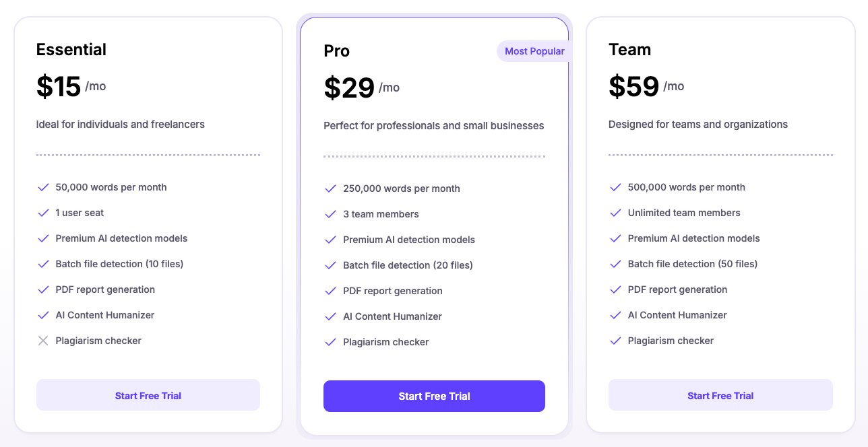The height and width of the screenshot is (447, 868).
Task: Click the checkmark next to 250,000 words per month
Action: pyautogui.click(x=330, y=188)
